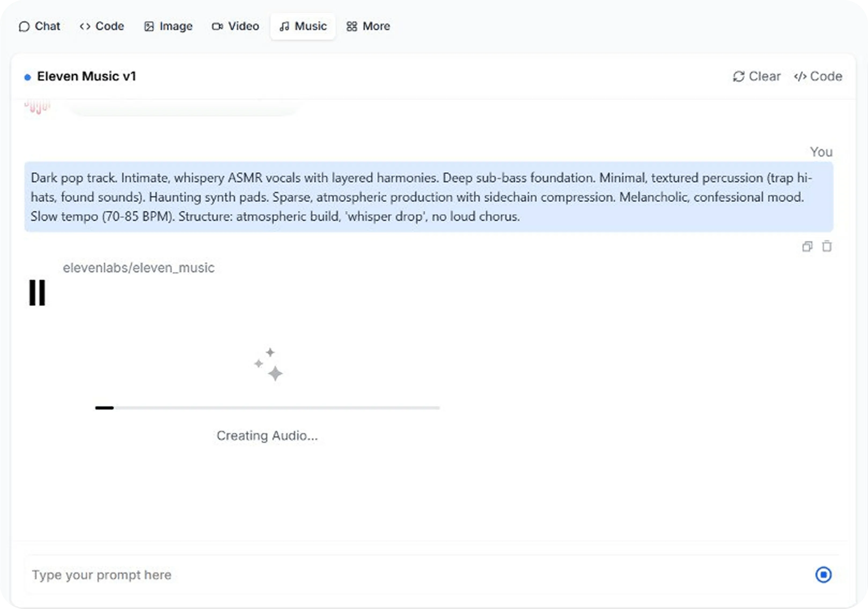This screenshot has height=609, width=868.
Task: Click the blue status dot beside Eleven Music v1
Action: 27,77
